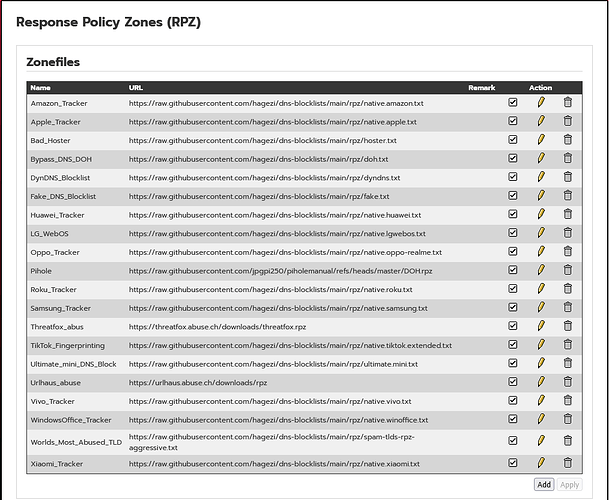This screenshot has width=609, height=500.
Task: Click the Remark column header
Action: pos(482,88)
